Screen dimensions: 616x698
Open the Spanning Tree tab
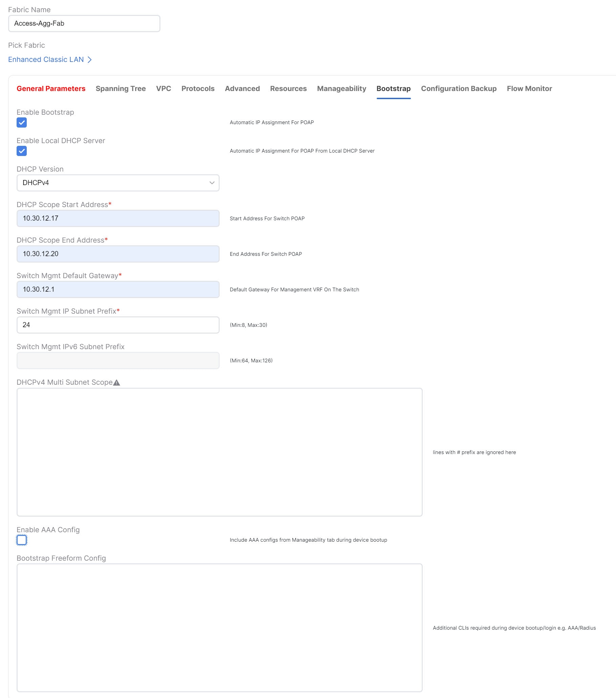[120, 88]
